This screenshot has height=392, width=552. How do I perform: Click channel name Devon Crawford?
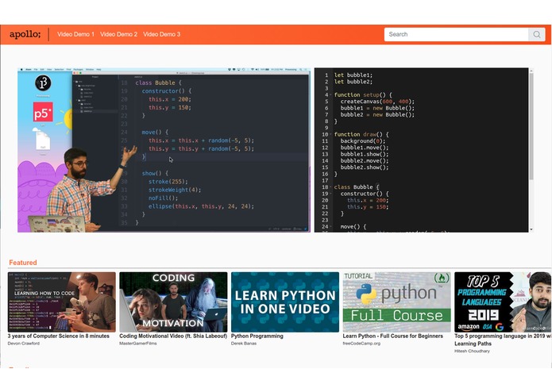tap(24, 344)
